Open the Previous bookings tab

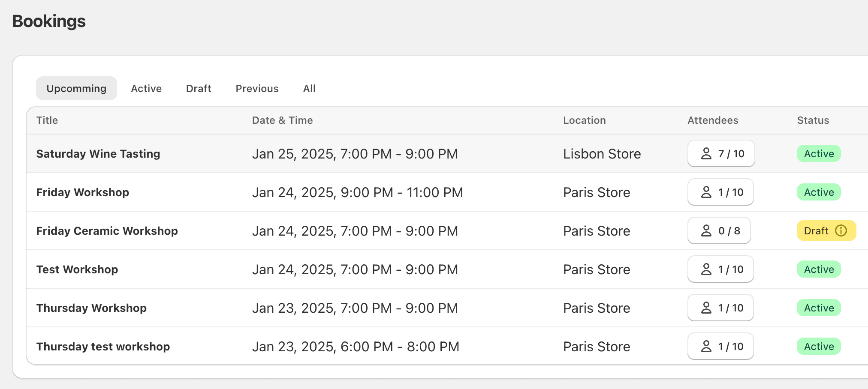257,88
